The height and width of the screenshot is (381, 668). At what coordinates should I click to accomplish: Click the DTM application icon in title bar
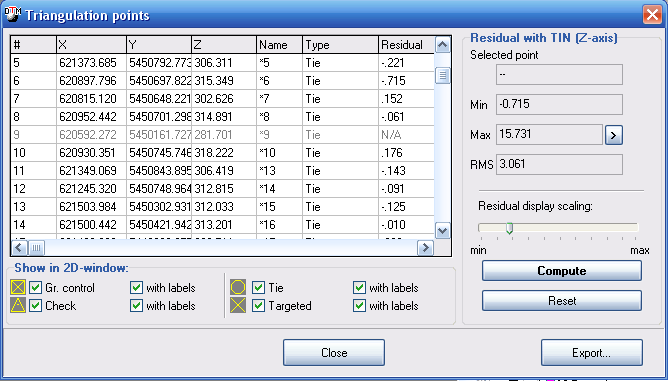pyautogui.click(x=12, y=14)
